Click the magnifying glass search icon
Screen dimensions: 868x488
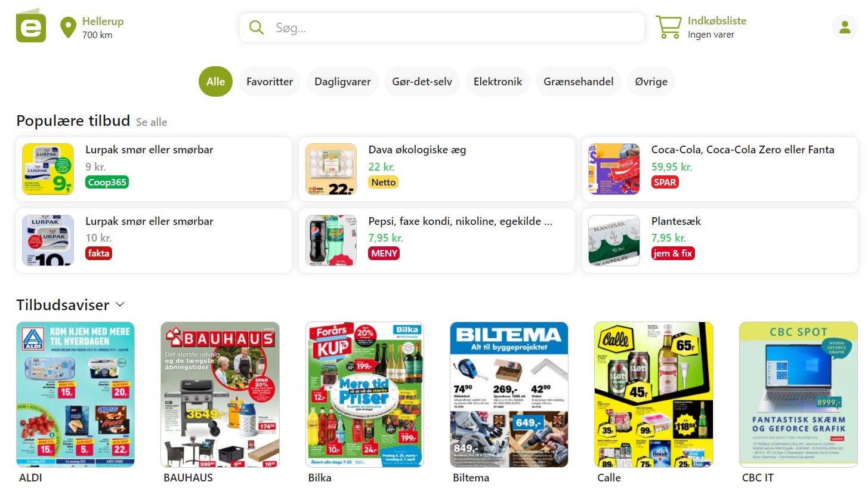point(257,27)
